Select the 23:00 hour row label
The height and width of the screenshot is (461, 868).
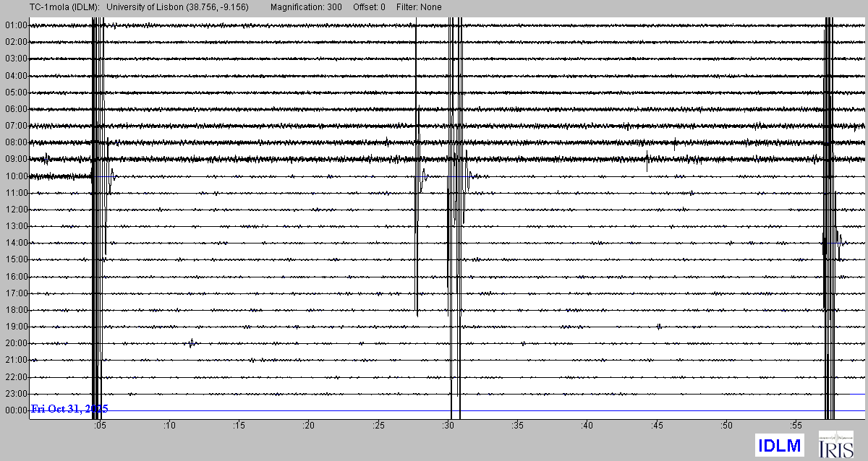pyautogui.click(x=15, y=394)
